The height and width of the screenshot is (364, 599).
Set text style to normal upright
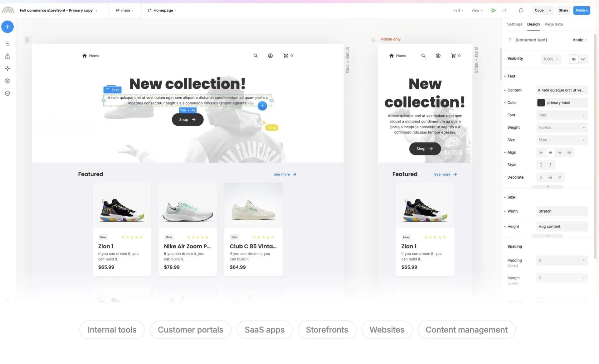pos(541,165)
